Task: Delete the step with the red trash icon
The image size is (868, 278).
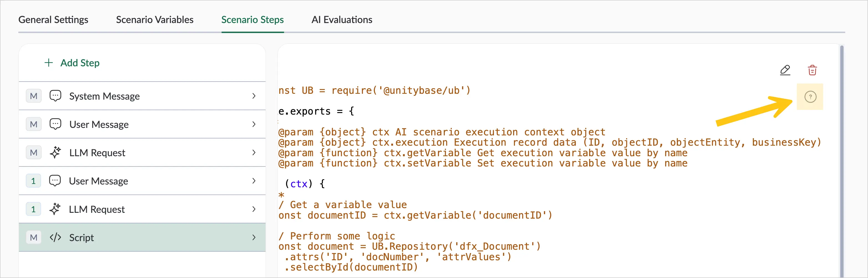Action: point(812,70)
